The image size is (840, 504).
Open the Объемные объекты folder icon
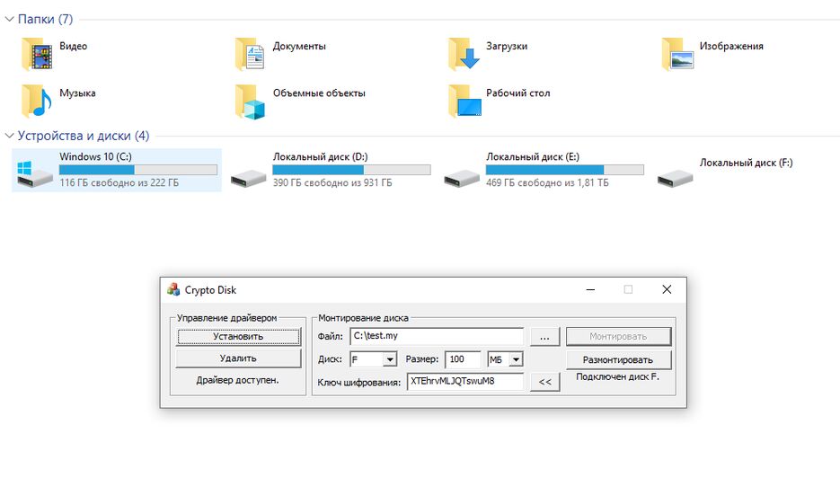coord(250,102)
